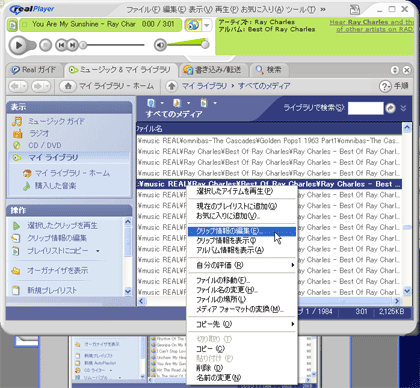This screenshot has width=420, height=388.
Task: Click the Hear Ray Charles radio link
Action: coord(371,26)
